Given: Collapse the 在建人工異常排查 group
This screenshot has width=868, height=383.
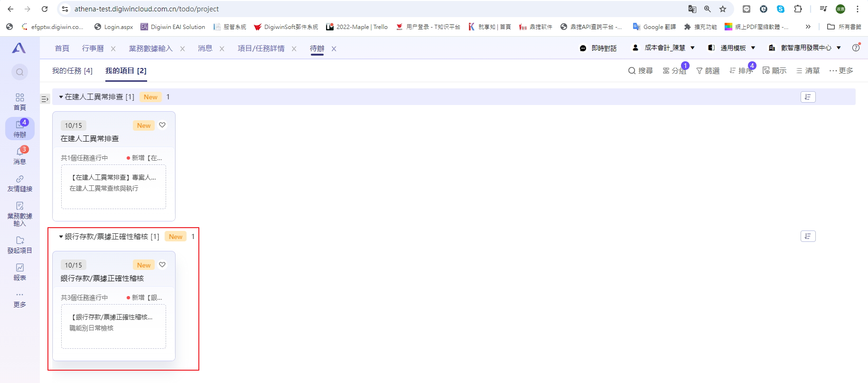Looking at the screenshot, I should 61,97.
